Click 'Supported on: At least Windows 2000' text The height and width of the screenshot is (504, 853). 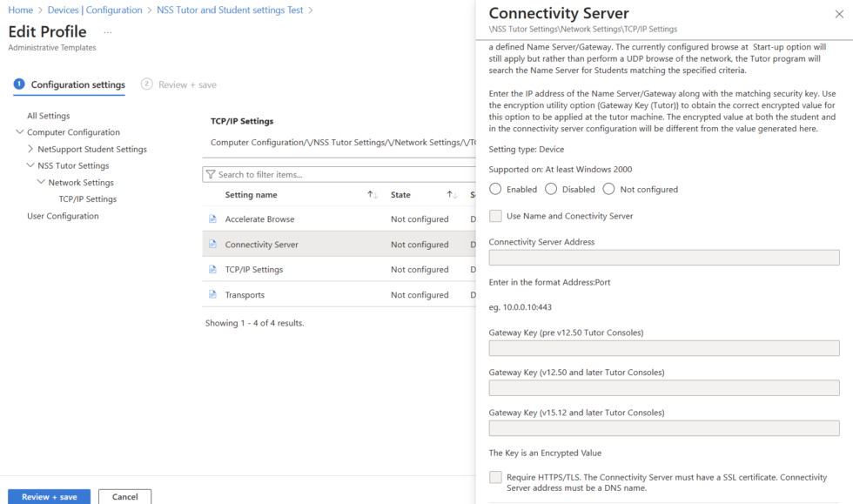coord(561,169)
